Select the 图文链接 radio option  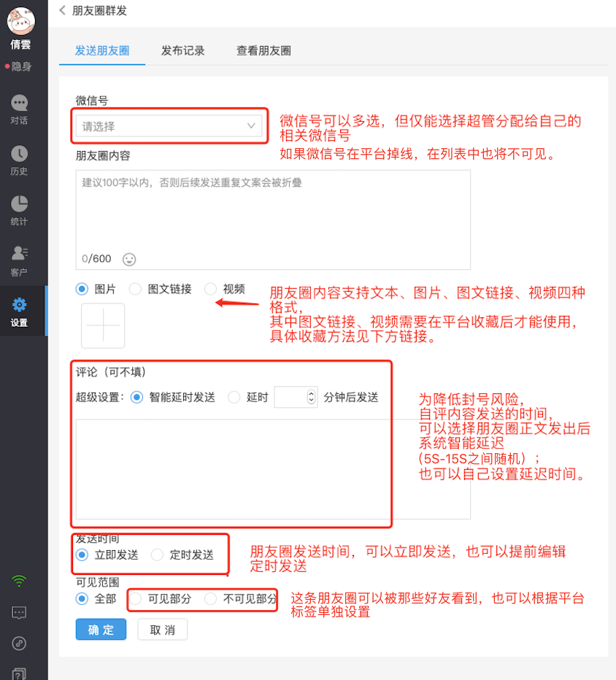pos(135,289)
